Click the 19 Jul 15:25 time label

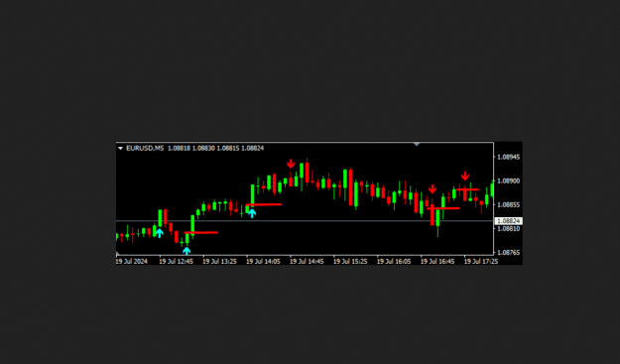pos(350,261)
